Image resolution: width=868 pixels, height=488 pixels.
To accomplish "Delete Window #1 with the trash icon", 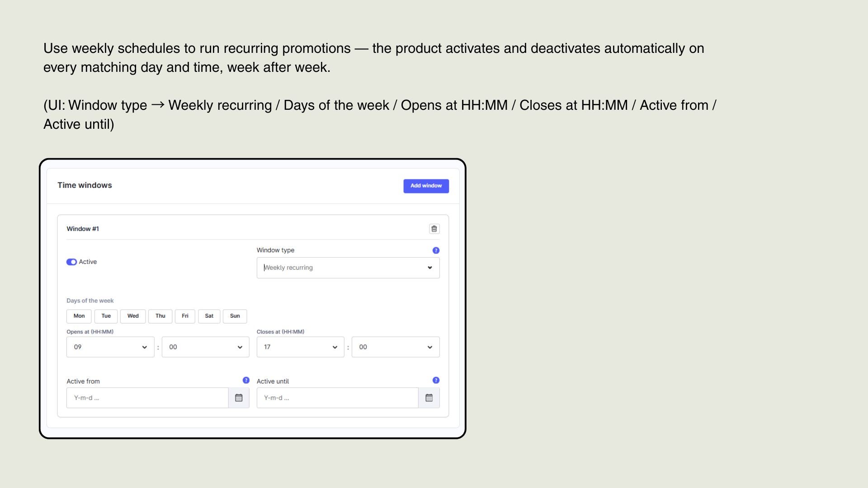I will 434,229.
